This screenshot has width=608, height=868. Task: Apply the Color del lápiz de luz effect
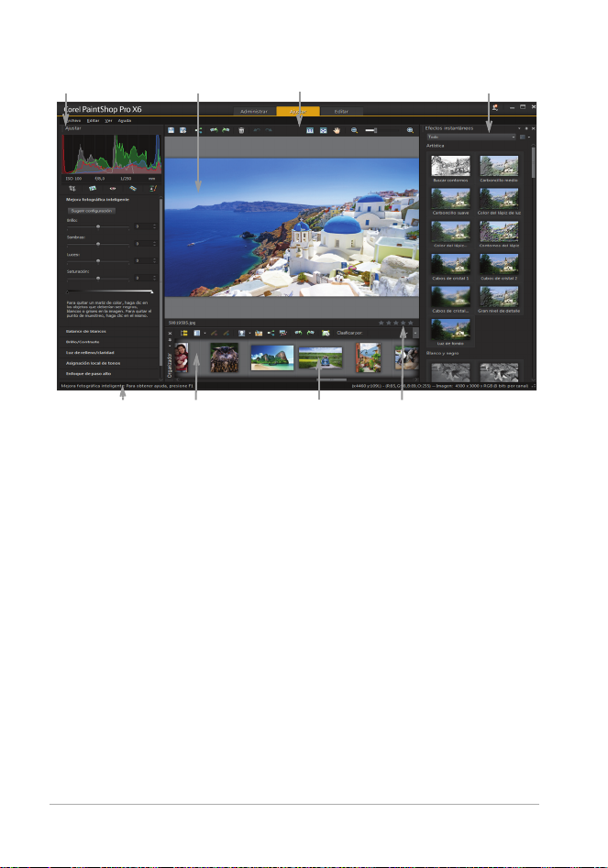(x=499, y=199)
